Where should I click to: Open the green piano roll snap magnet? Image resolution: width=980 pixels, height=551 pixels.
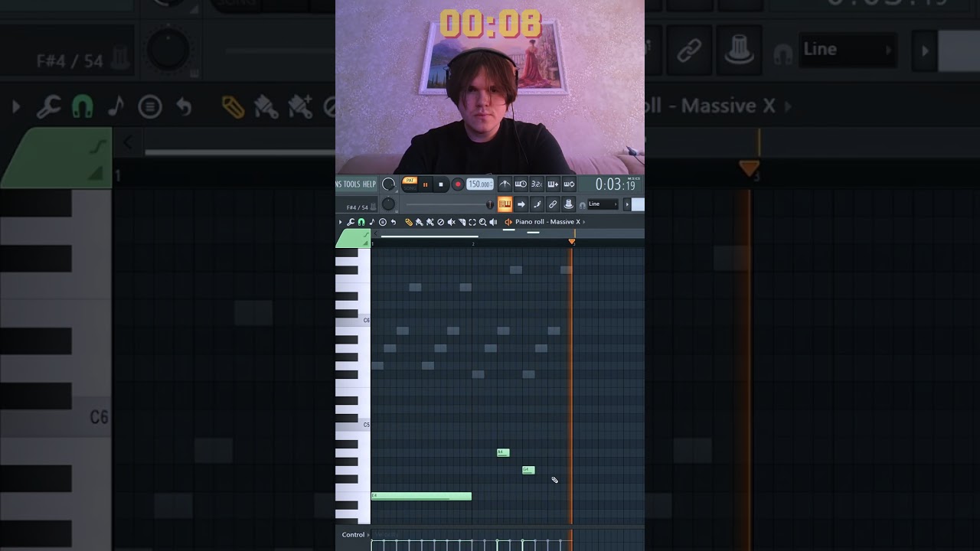[361, 222]
